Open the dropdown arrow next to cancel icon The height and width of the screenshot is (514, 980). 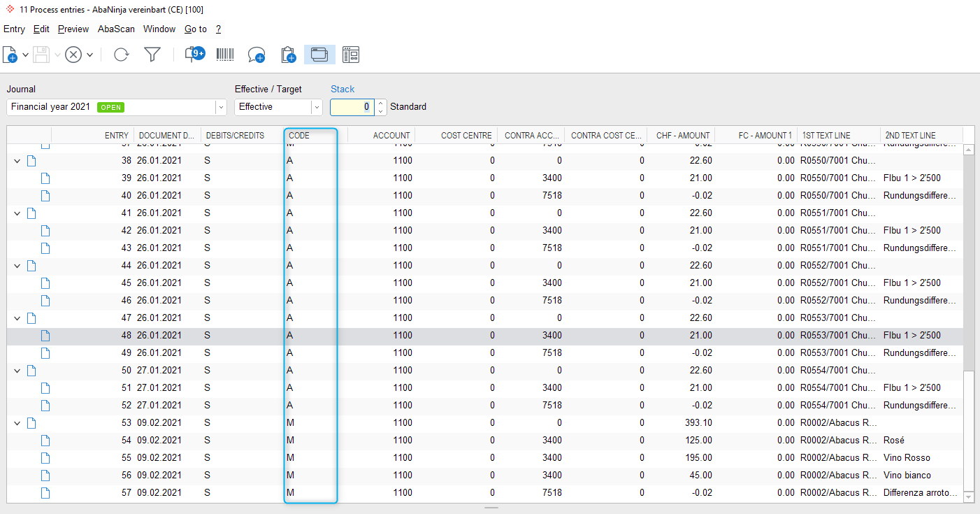(x=90, y=55)
